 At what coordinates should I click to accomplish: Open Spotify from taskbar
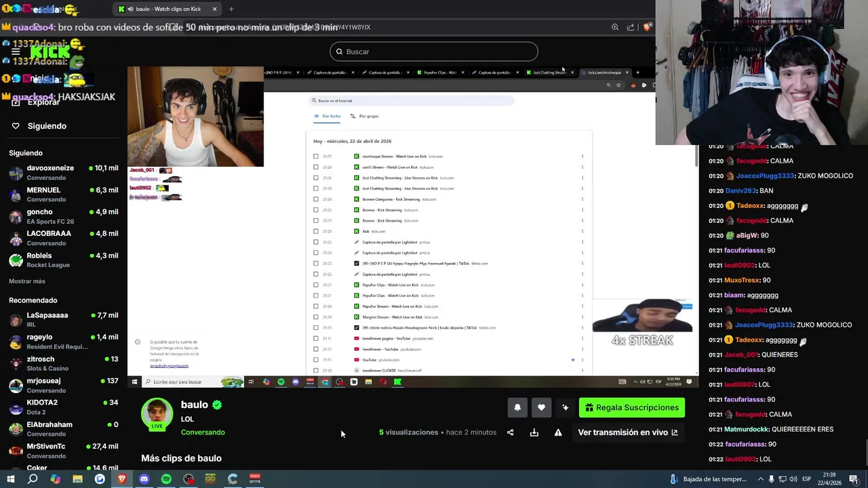point(166,479)
